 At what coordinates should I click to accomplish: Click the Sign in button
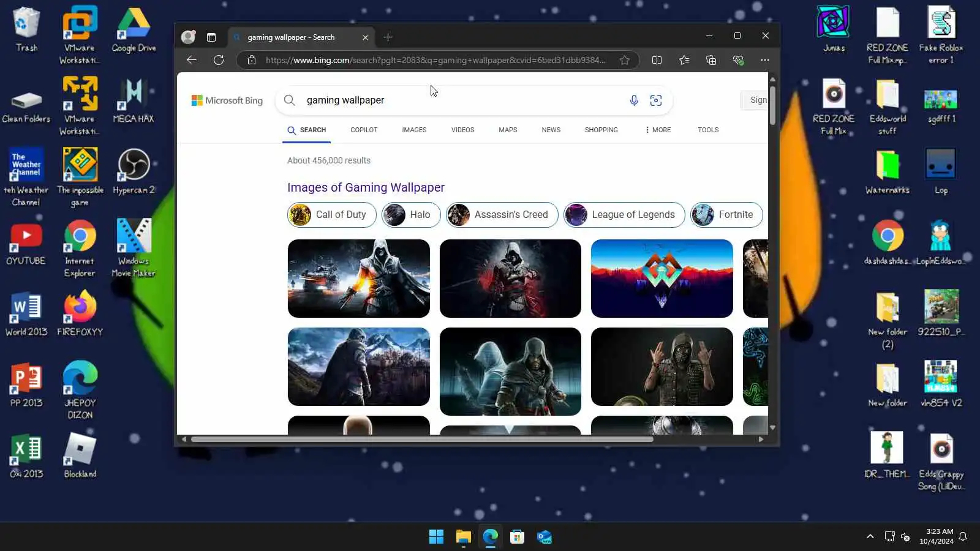pos(755,100)
